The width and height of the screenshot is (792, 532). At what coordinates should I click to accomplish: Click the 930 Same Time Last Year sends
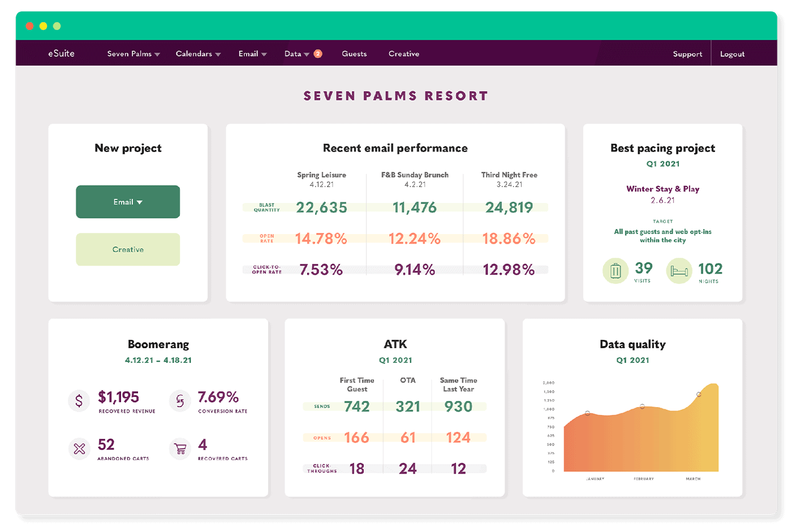point(458,406)
